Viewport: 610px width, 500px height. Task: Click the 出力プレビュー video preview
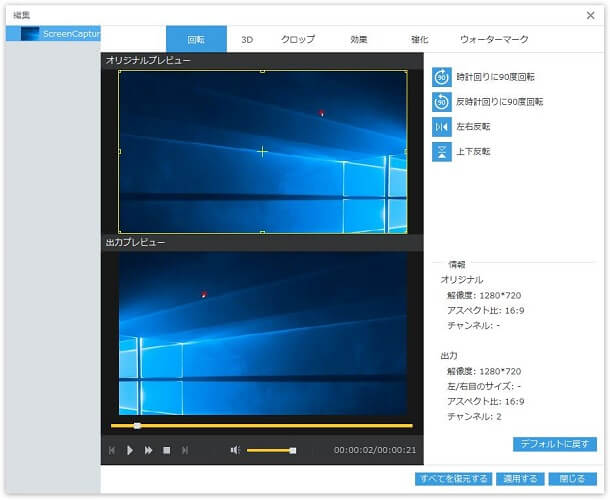(263, 333)
